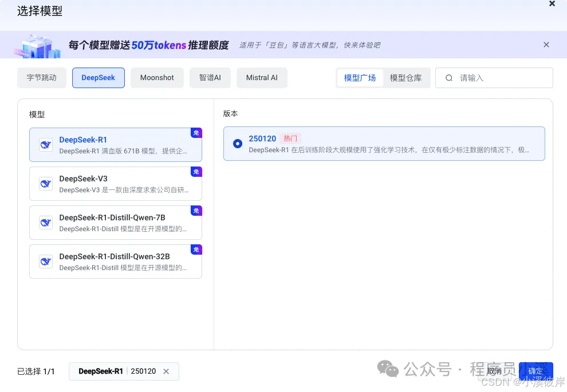Switch to 模型仓库 view
The width and height of the screenshot is (567, 392).
(405, 78)
